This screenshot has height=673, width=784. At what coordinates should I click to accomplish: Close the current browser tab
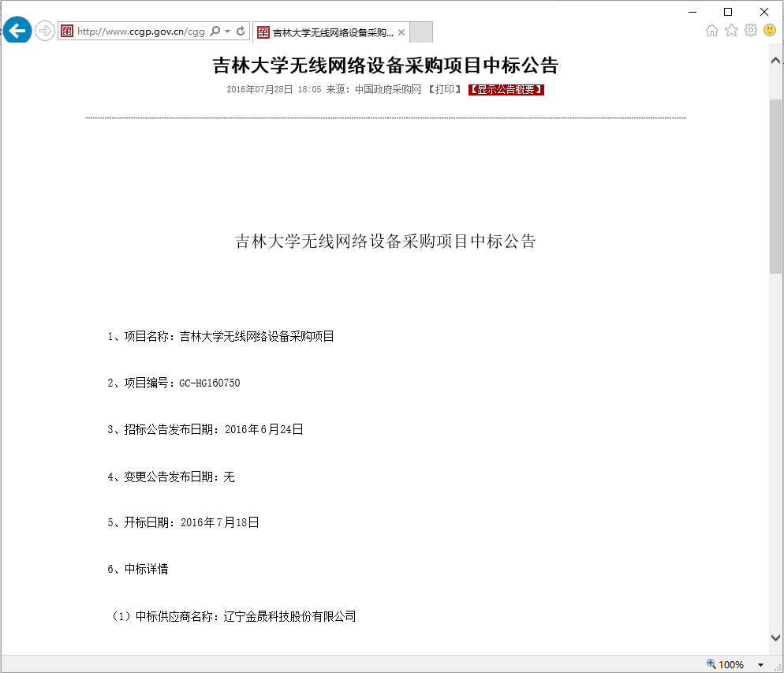point(401,32)
